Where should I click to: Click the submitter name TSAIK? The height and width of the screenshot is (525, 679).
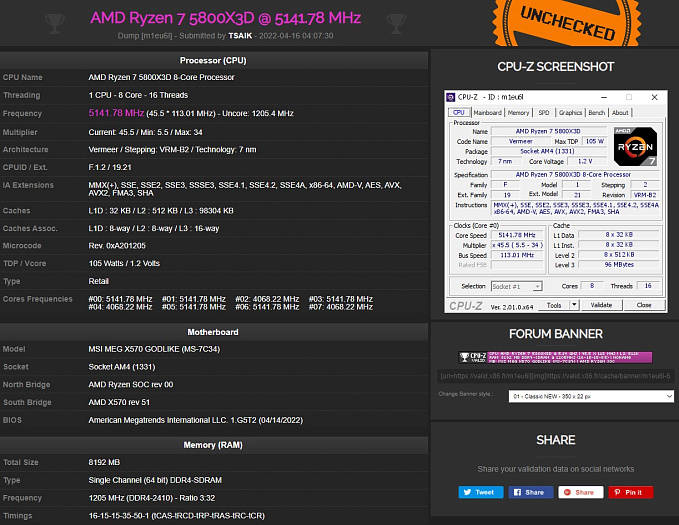point(240,36)
